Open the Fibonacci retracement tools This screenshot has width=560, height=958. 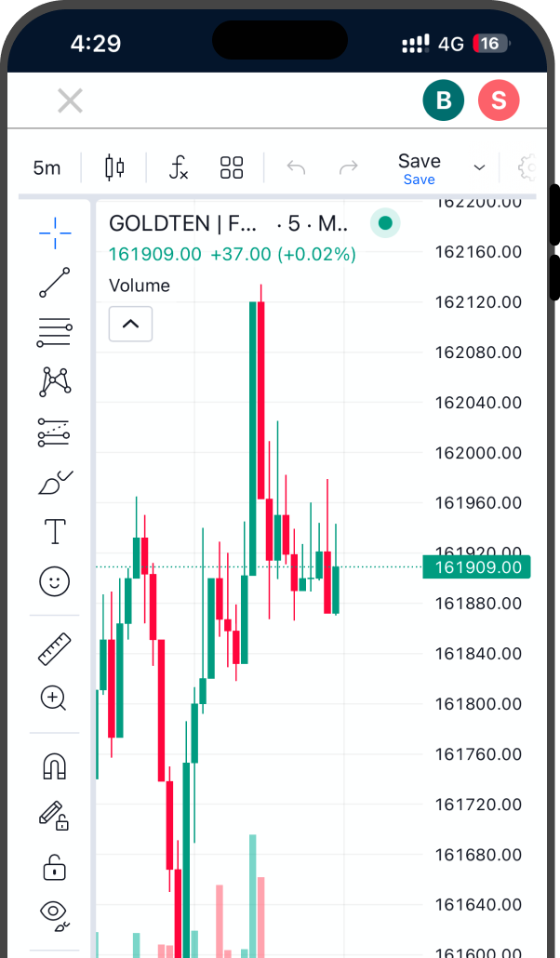[55, 332]
